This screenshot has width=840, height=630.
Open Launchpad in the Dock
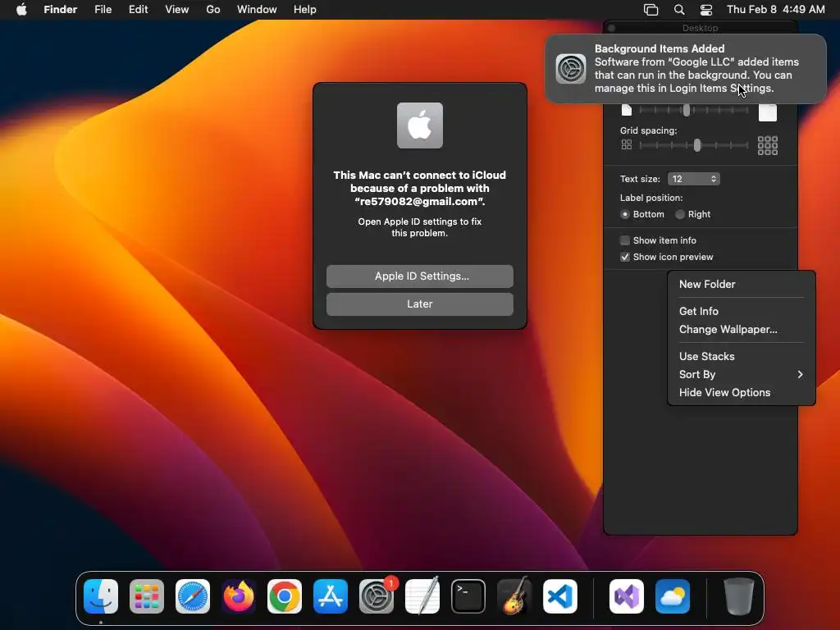point(147,596)
